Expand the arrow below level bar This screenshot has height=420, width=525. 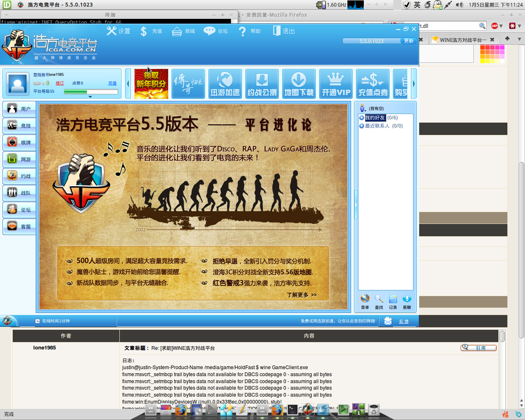90,97
